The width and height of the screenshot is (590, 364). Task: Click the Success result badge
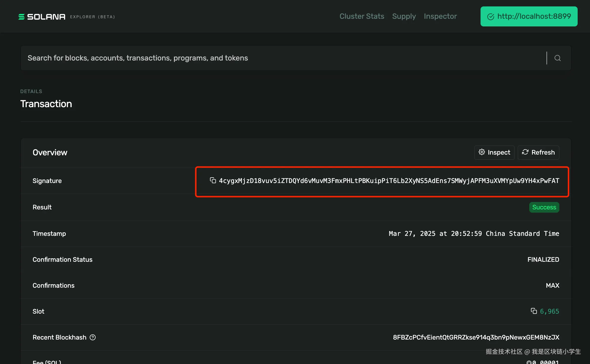point(544,207)
